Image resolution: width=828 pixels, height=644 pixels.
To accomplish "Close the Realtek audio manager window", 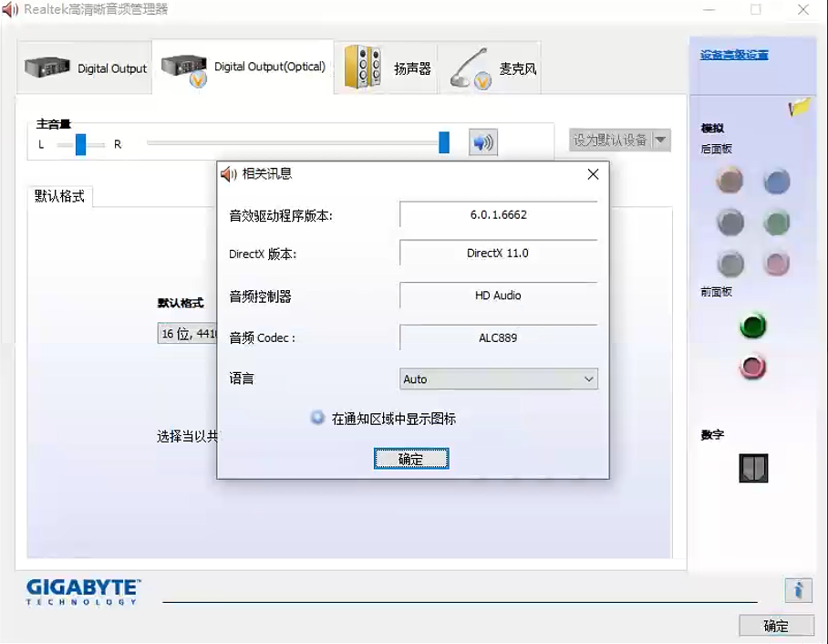I will 803,9.
